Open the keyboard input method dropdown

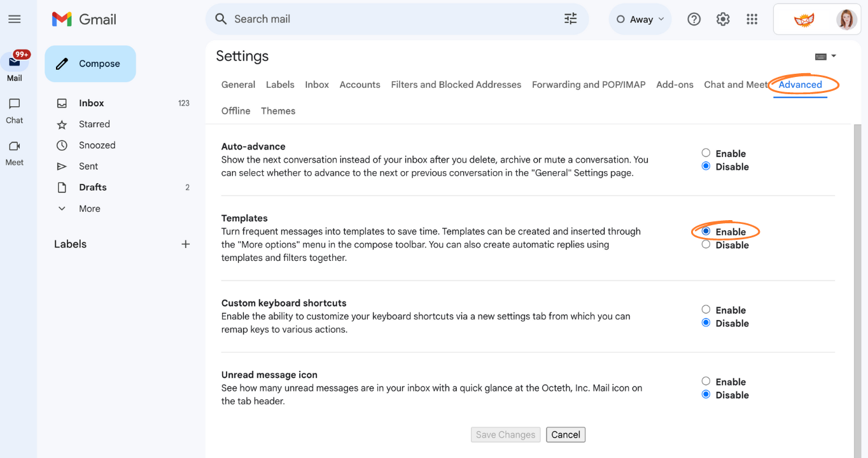coord(825,56)
